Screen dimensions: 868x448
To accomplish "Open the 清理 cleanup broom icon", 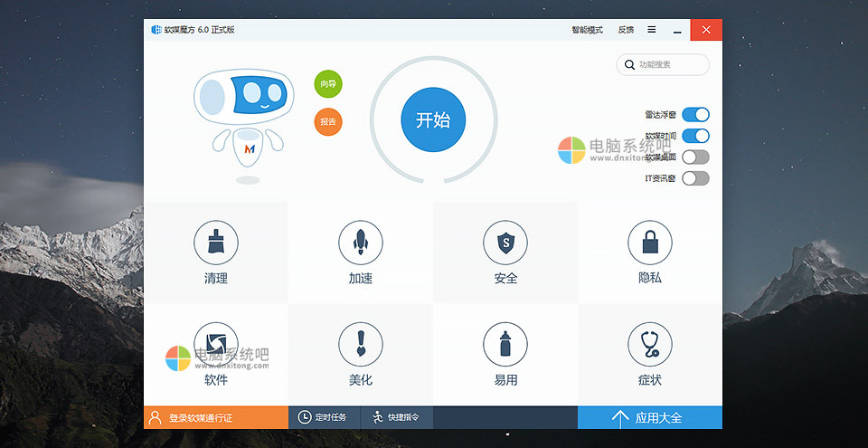I will pos(216,243).
